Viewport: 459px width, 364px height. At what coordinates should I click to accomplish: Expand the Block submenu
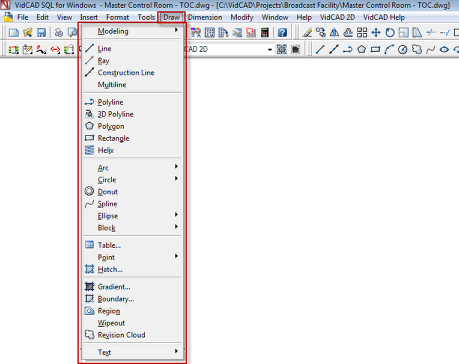[x=133, y=228]
